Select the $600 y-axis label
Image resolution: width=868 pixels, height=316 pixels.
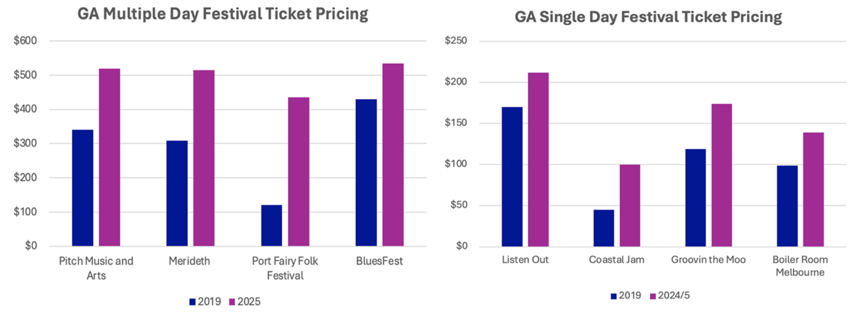[25, 41]
